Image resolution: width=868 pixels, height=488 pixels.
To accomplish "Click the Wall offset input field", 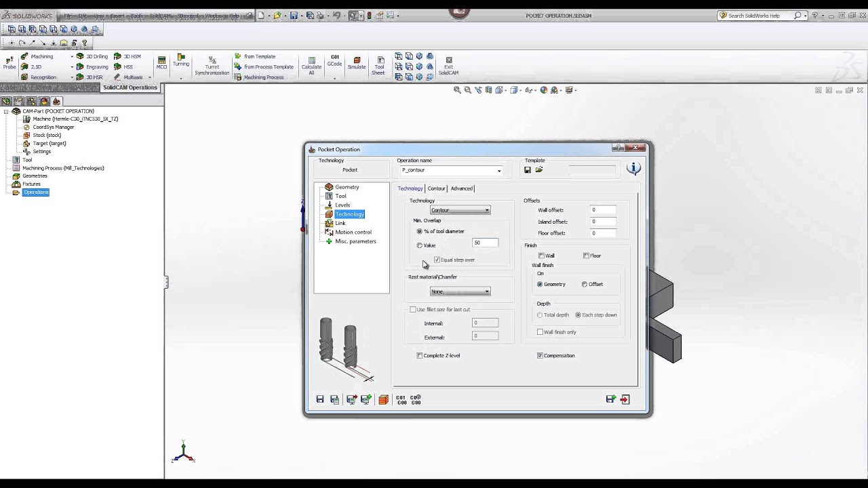I will [x=603, y=210].
